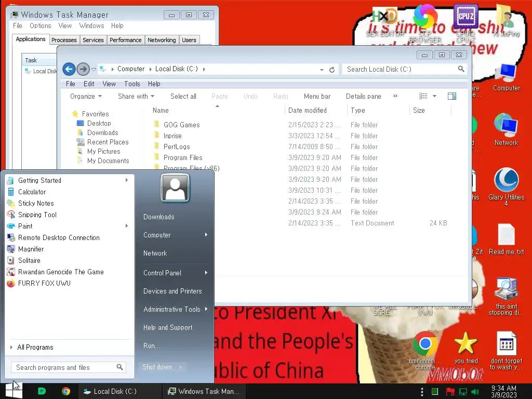Expand the Administrative Tools submenu arrow
The height and width of the screenshot is (399, 532).
point(206,309)
